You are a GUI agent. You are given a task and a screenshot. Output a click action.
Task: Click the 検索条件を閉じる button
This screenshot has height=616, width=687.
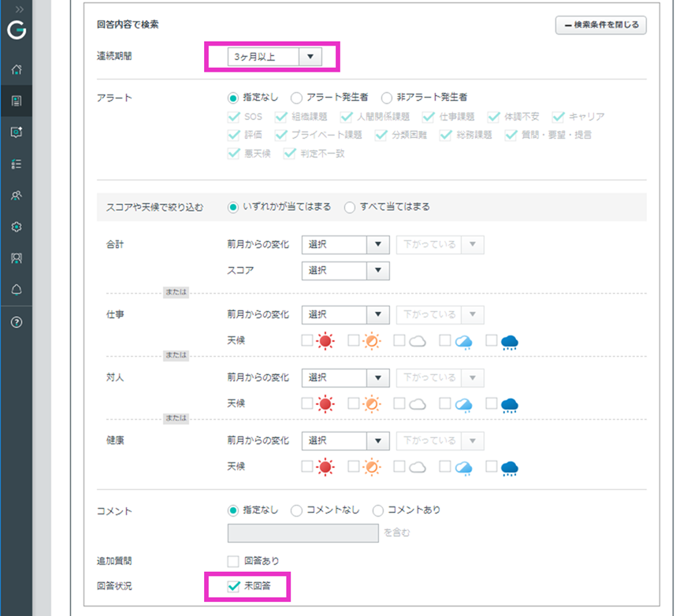(601, 25)
